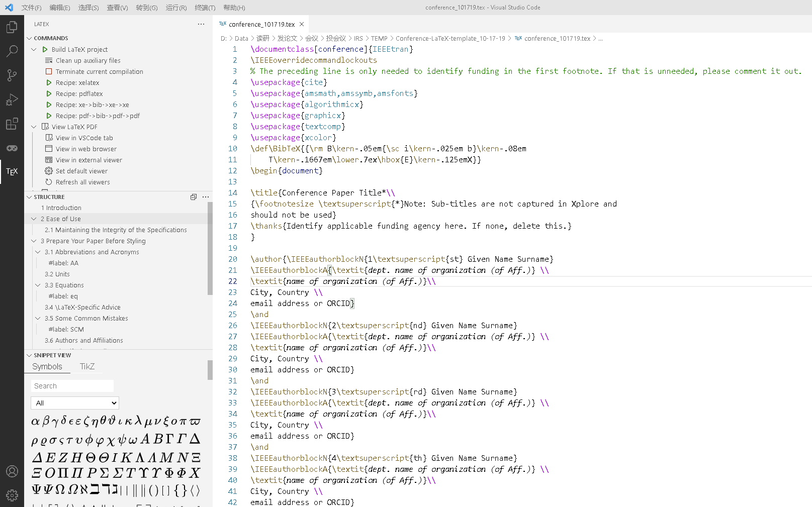Screen dimensions: 812x507
Task: Collapse the '2 Ease of Use' structure node
Action: [x=34, y=219]
